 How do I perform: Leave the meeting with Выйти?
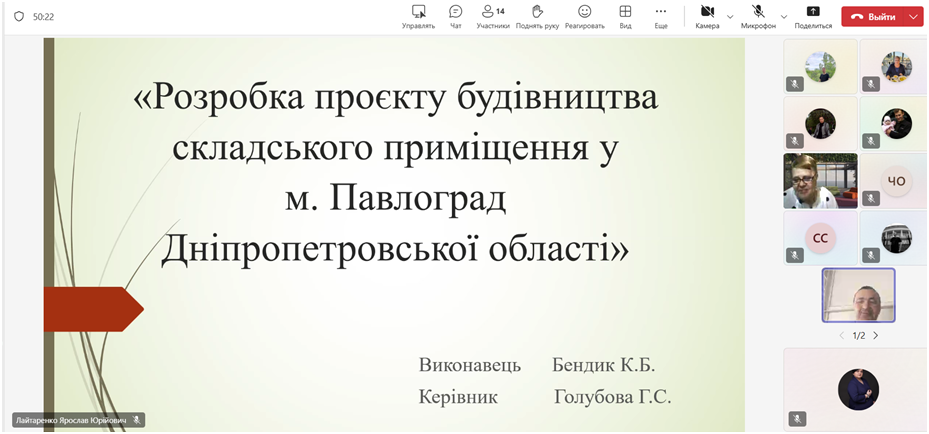[x=873, y=17]
